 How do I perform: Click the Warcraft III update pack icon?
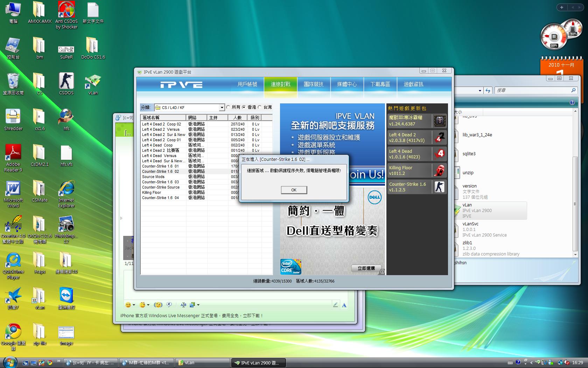[x=440, y=121]
